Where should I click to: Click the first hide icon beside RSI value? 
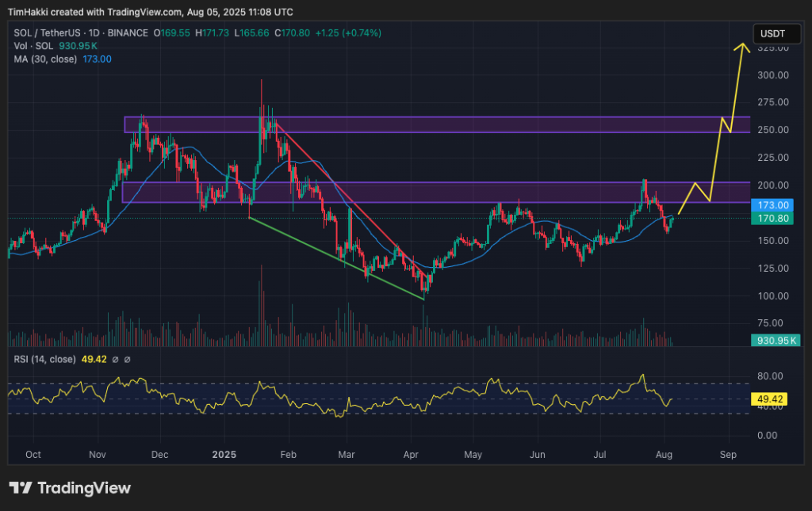(116, 359)
